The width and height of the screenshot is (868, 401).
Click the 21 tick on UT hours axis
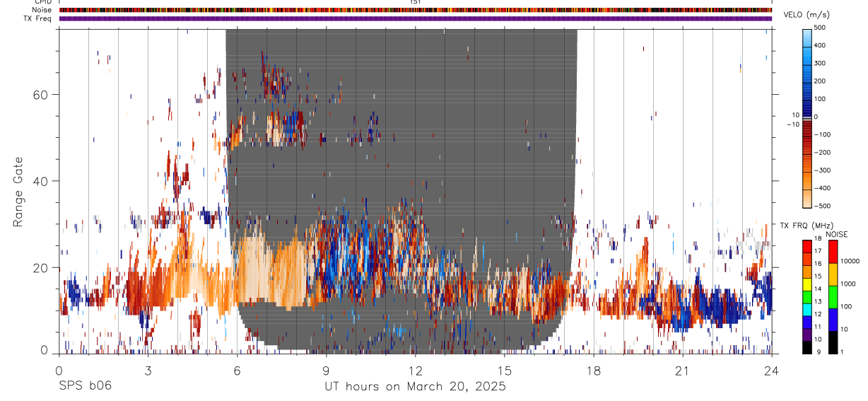pyautogui.click(x=683, y=371)
